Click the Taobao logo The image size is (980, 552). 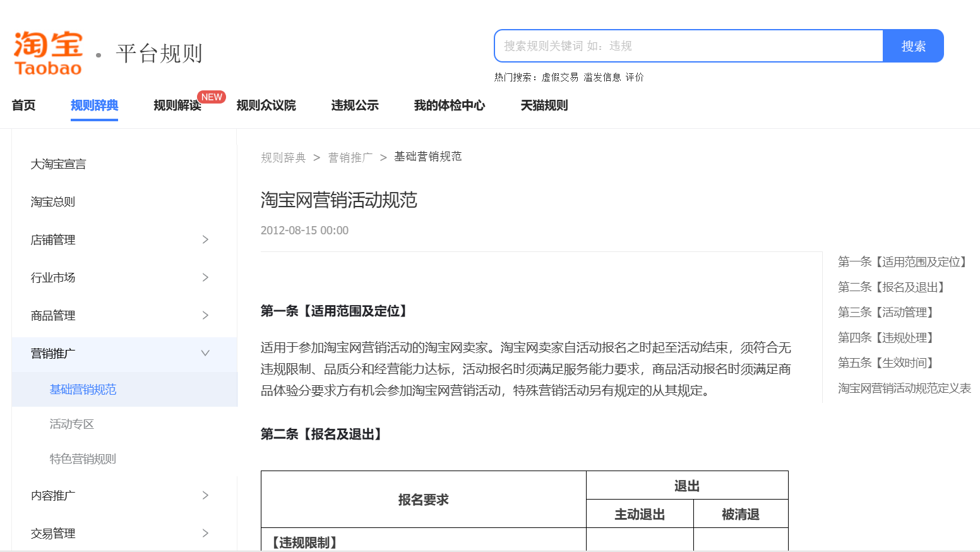[49, 53]
